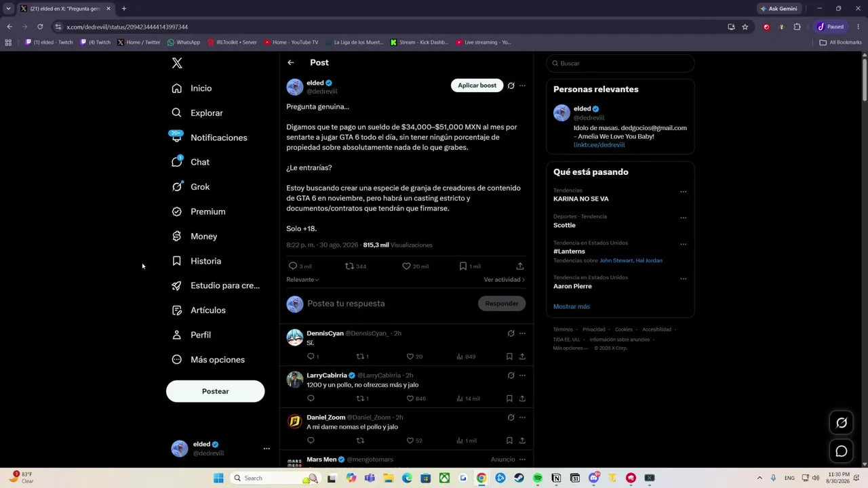Click the Aplicar boost button
Image resolution: width=868 pixels, height=488 pixels.
click(477, 85)
